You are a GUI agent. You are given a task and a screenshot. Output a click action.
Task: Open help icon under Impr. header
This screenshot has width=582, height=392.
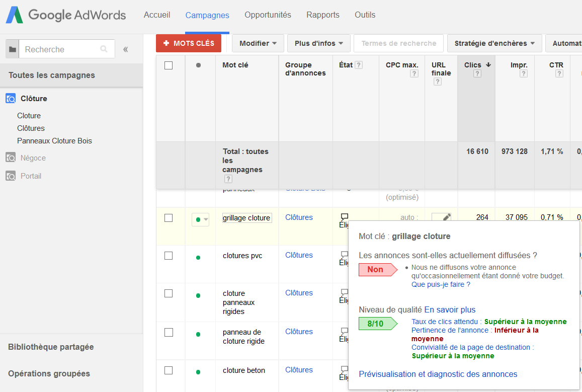(524, 73)
